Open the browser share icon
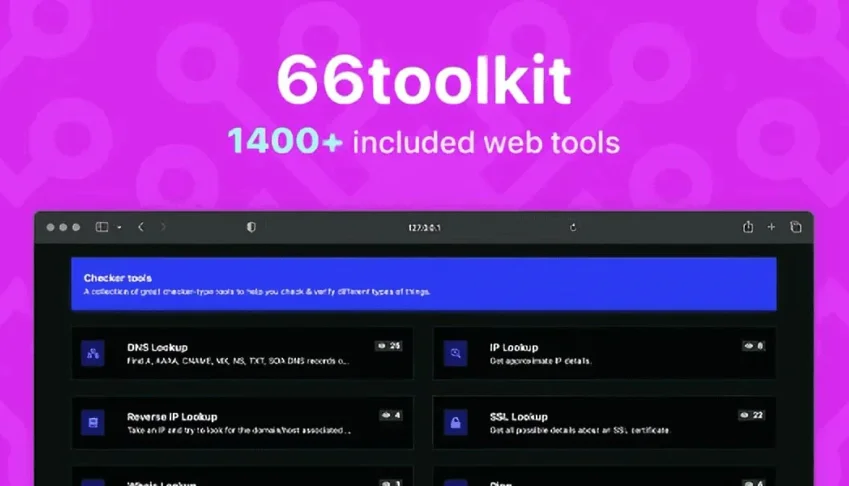Screen dimensions: 849x486 pos(748,227)
